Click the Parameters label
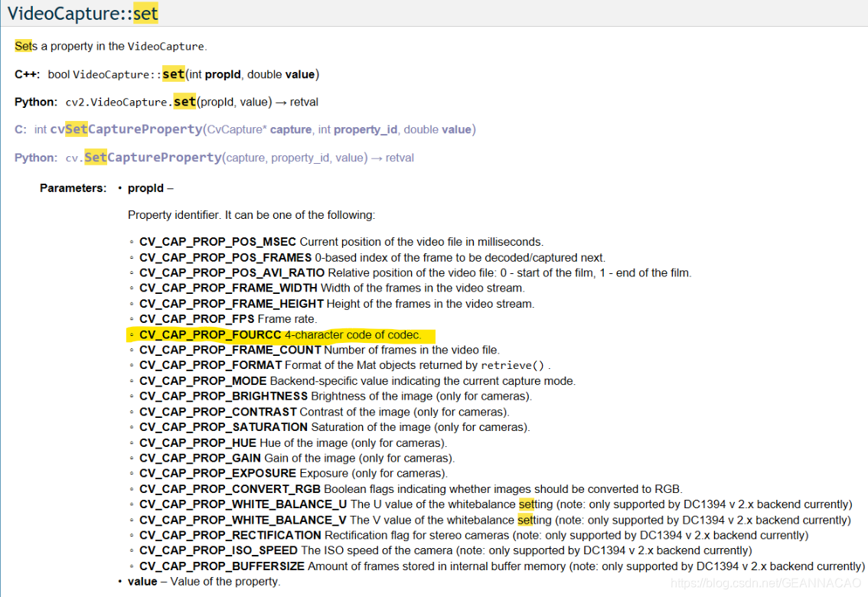The image size is (868, 597). tap(73, 188)
